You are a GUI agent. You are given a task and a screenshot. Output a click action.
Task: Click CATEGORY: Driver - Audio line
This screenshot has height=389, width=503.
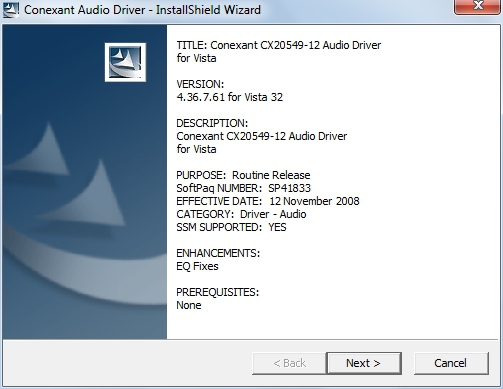pyautogui.click(x=241, y=214)
